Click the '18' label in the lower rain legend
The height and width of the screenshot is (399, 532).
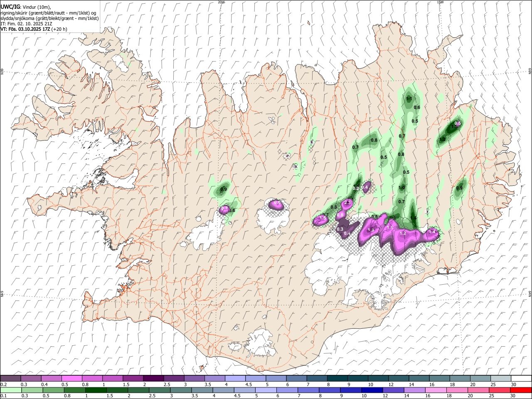(450, 396)
